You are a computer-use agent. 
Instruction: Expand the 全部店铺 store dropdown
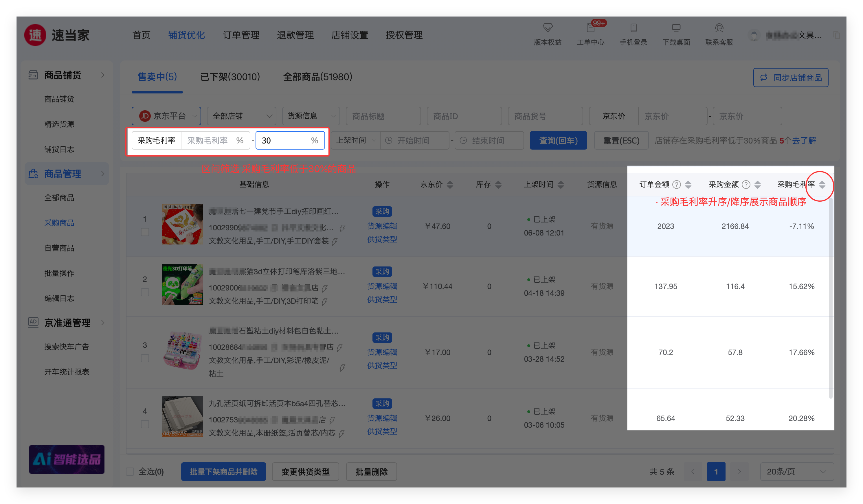click(x=242, y=116)
